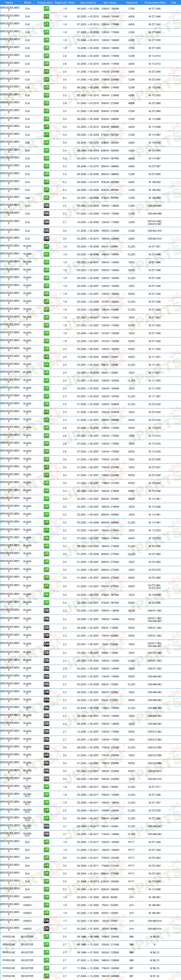
Task: Click the 05.2007 -> 05.2009 production years cell
Action: (x=88, y=198)
